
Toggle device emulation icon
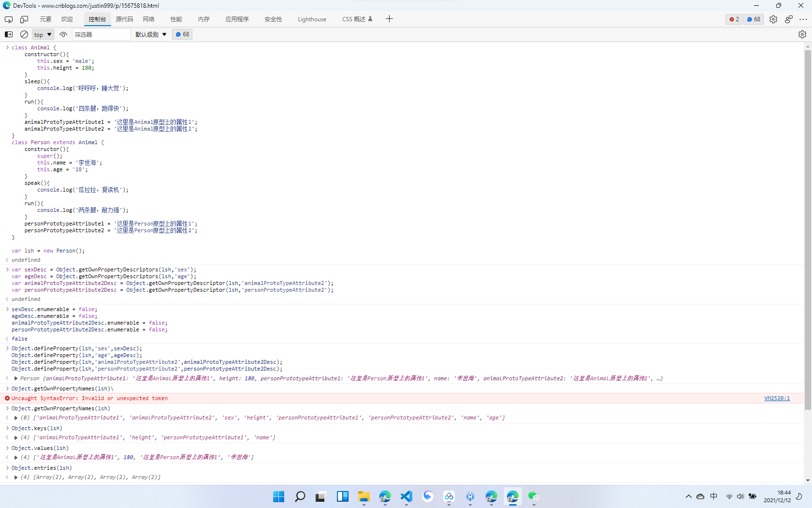[x=24, y=19]
